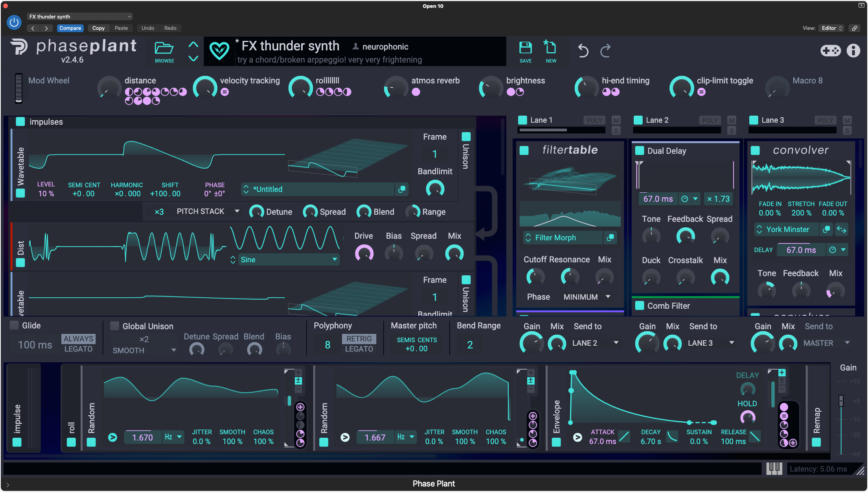The width and height of the screenshot is (868, 492).
Task: Open the Global Unison SMOOTH dropdown
Action: (144, 350)
